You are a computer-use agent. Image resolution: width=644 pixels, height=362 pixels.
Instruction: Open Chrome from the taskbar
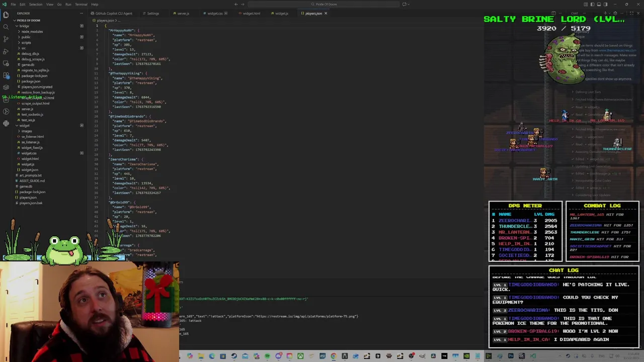(334, 356)
